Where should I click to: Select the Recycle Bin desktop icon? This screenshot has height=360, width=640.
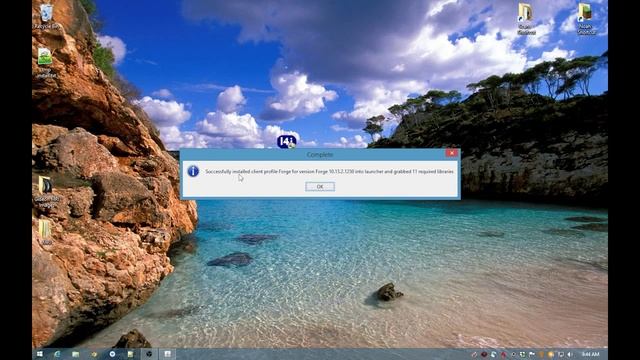(47, 16)
